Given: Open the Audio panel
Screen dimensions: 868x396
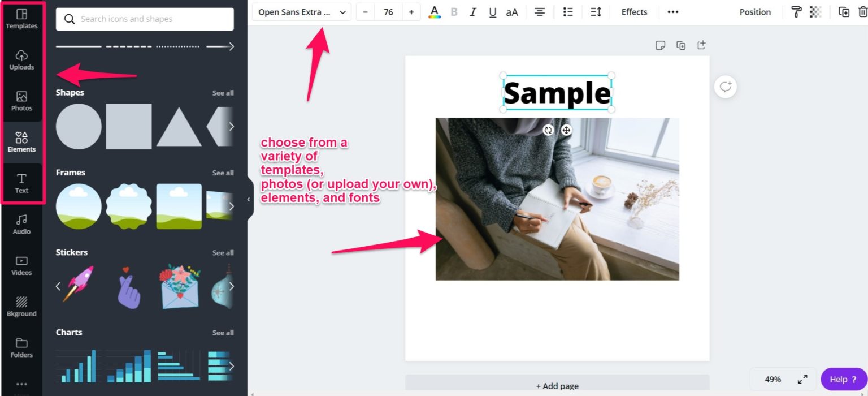Looking at the screenshot, I should click(21, 223).
